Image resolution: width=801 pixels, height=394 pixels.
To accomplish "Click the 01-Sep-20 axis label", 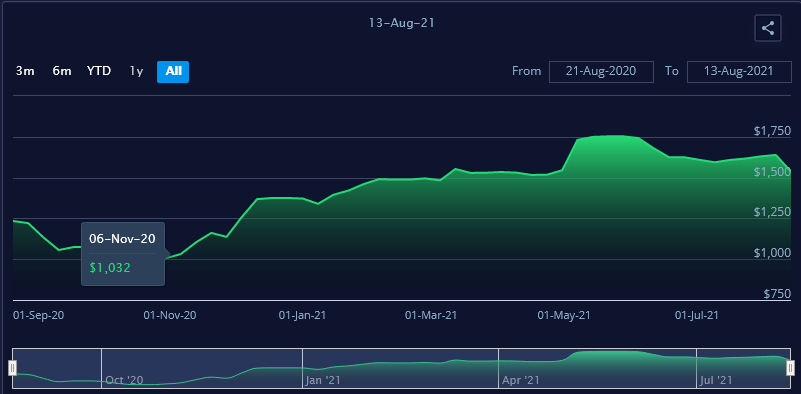I will pyautogui.click(x=38, y=315).
